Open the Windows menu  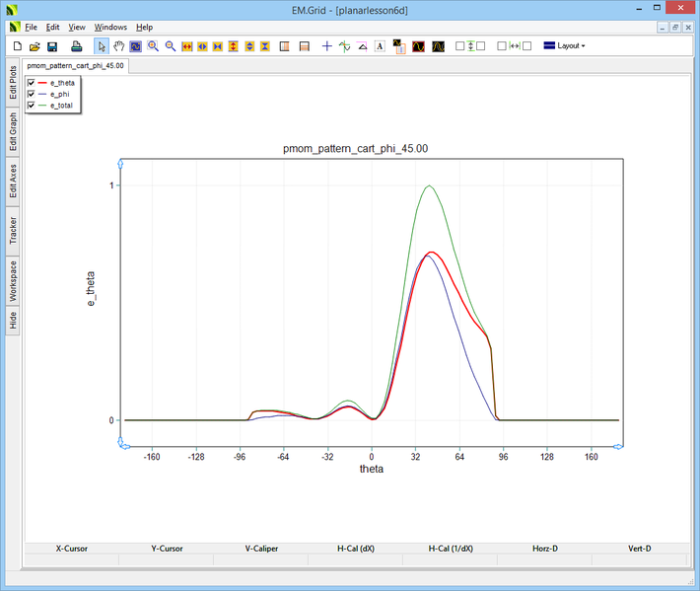[110, 28]
